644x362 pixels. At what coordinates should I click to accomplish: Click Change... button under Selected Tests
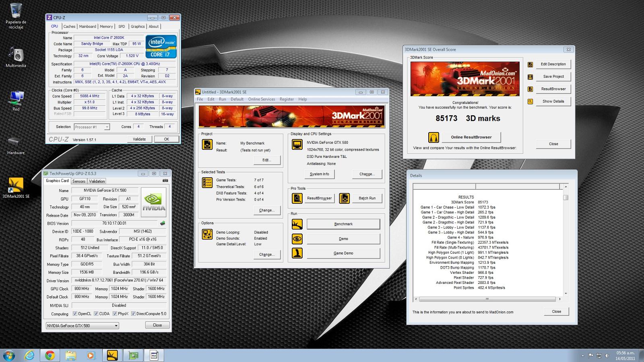[x=266, y=210]
